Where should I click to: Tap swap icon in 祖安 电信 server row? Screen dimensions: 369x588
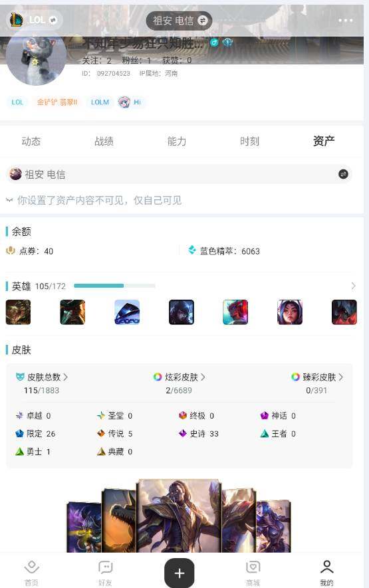point(343,174)
